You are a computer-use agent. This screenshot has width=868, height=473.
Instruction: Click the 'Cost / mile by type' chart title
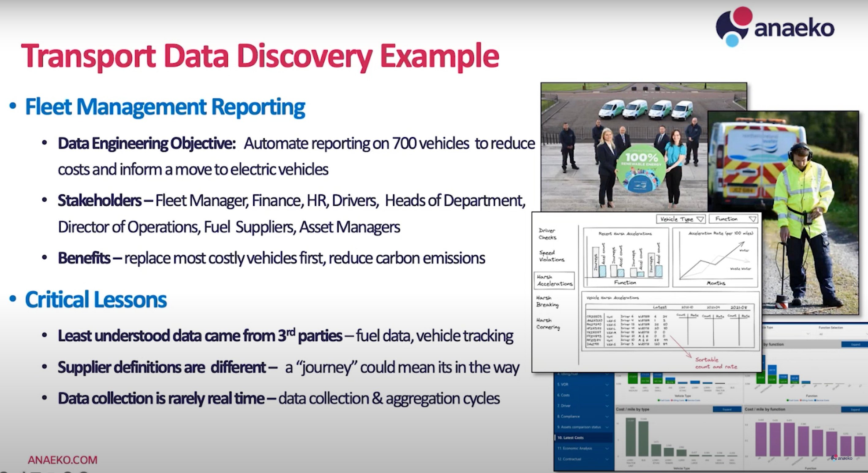(632, 409)
